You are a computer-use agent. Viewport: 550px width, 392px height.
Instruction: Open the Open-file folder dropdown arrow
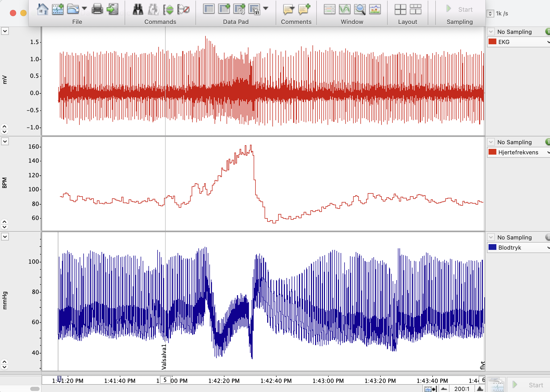tap(84, 8)
